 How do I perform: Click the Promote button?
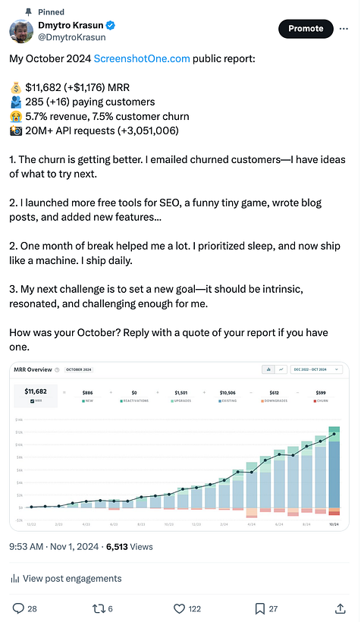pyautogui.click(x=306, y=29)
